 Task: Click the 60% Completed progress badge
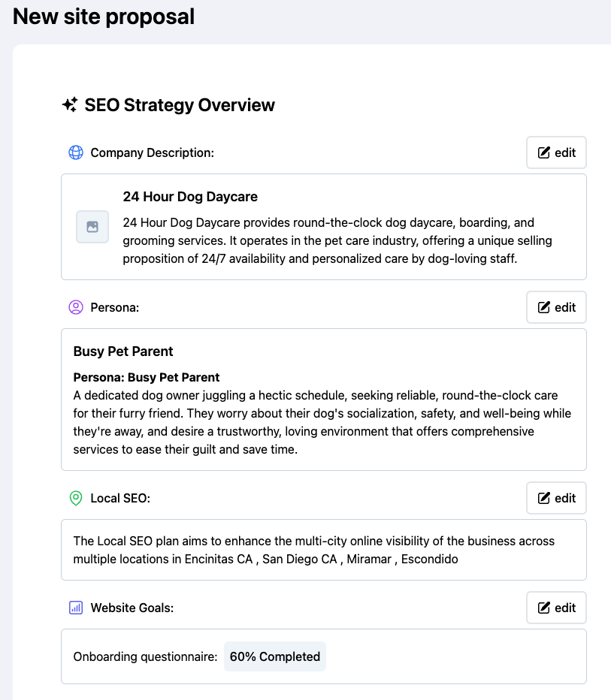pyautogui.click(x=274, y=656)
